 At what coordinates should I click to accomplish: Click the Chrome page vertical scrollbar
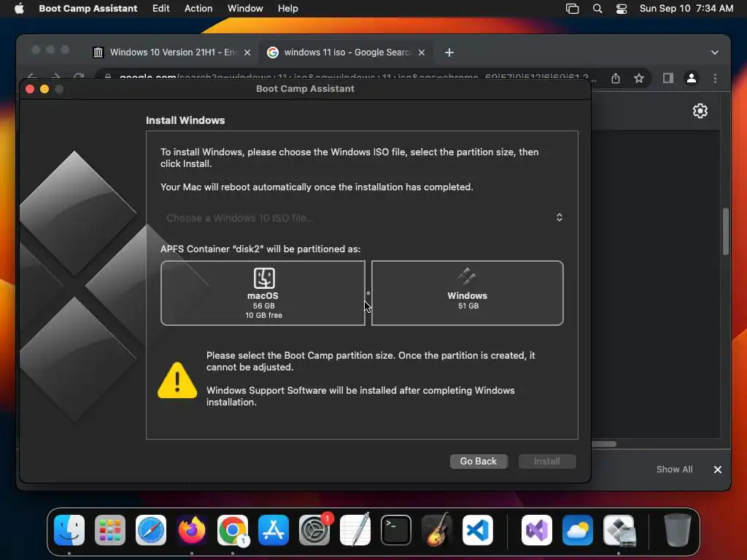[726, 231]
